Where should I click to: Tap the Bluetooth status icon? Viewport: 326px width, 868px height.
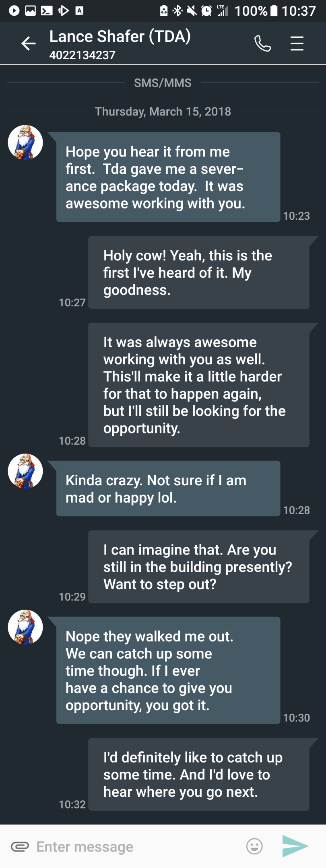pyautogui.click(x=177, y=10)
